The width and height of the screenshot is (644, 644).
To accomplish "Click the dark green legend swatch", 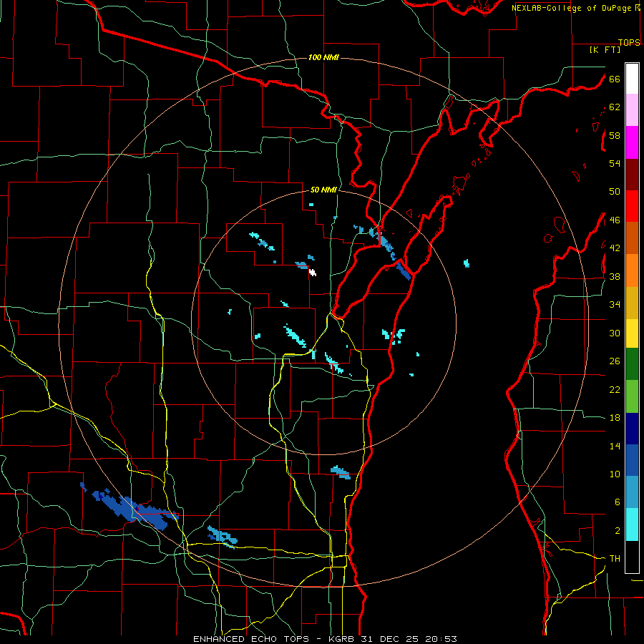I will tap(632, 364).
